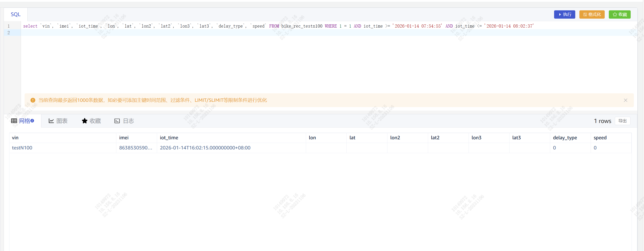Click the info icon beside 网格
This screenshot has height=251, width=644.
[x=32, y=121]
